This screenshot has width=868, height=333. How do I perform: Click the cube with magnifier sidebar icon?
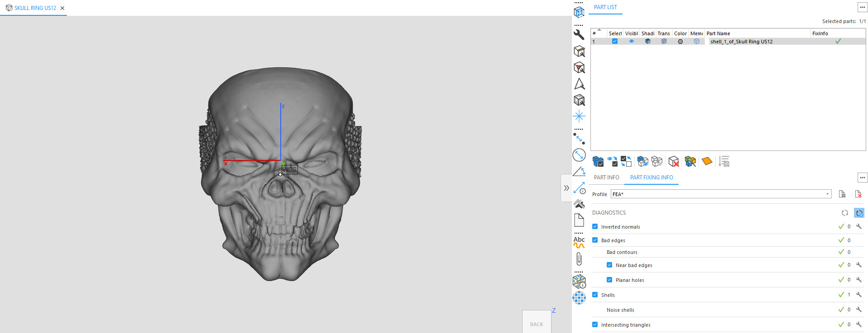pos(579,51)
